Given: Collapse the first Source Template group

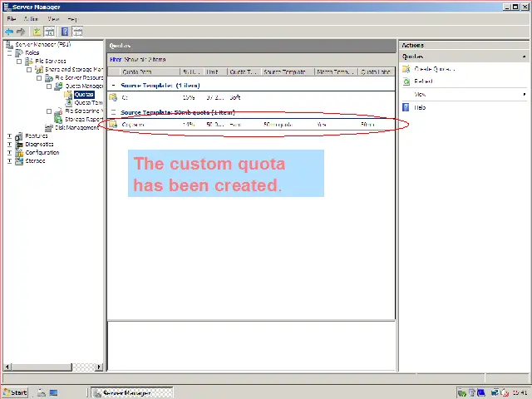Looking at the screenshot, I should pos(114,86).
